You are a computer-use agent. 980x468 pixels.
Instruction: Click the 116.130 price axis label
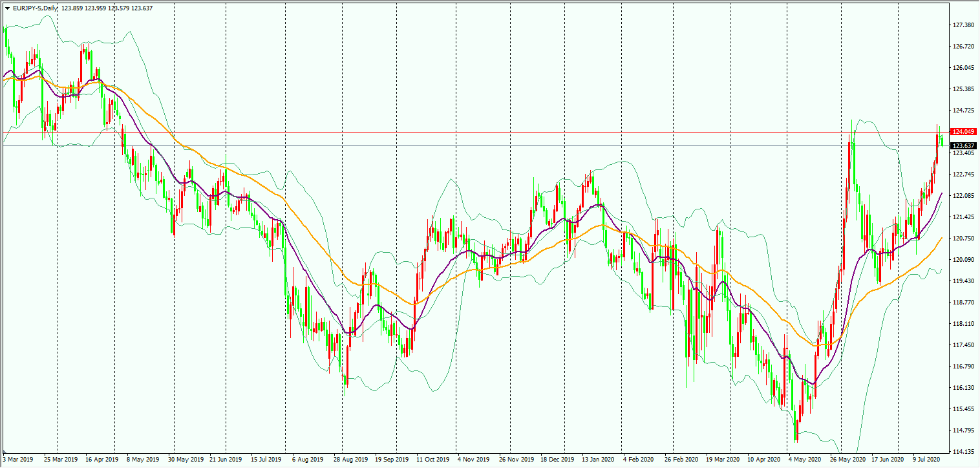tap(964, 388)
